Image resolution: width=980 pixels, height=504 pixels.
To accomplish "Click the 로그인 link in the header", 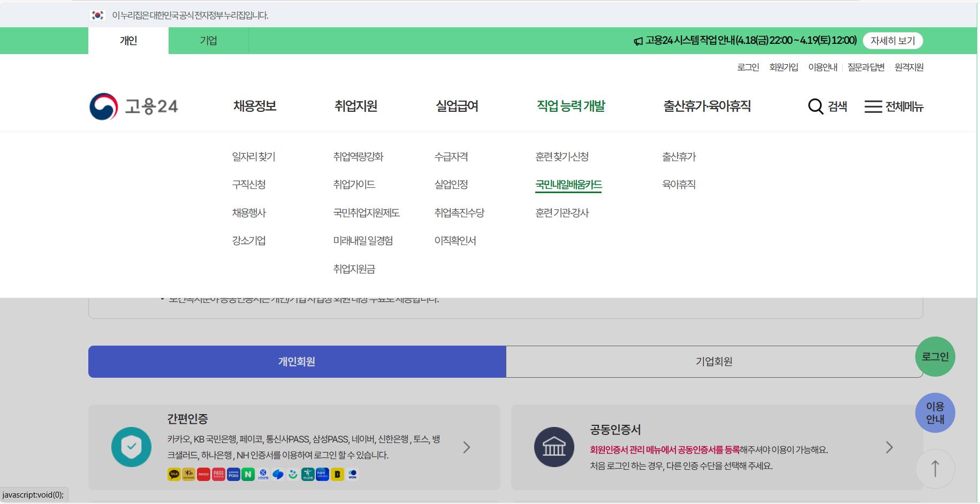I will click(748, 67).
